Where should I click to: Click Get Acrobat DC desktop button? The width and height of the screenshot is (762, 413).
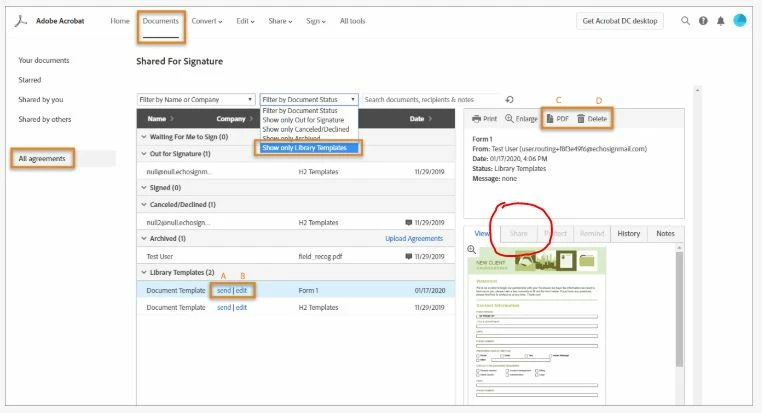point(620,21)
